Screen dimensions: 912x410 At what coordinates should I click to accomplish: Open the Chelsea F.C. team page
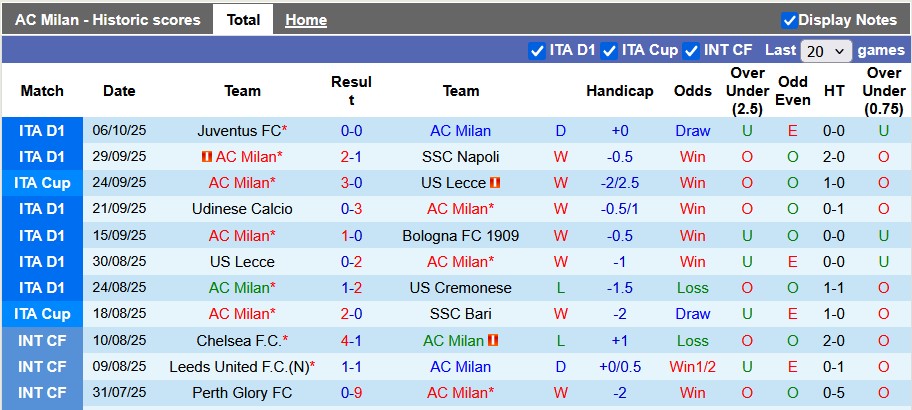239,341
